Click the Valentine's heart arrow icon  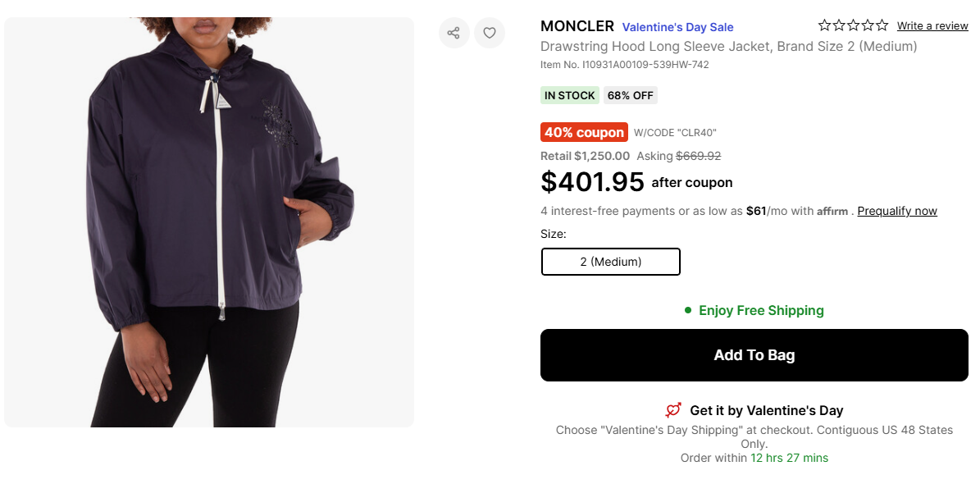click(x=673, y=410)
